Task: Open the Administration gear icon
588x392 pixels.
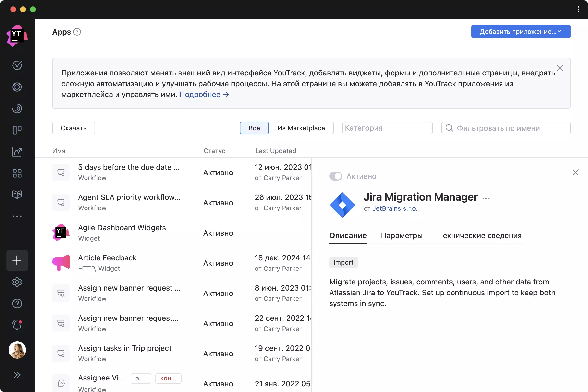Action: [17, 282]
